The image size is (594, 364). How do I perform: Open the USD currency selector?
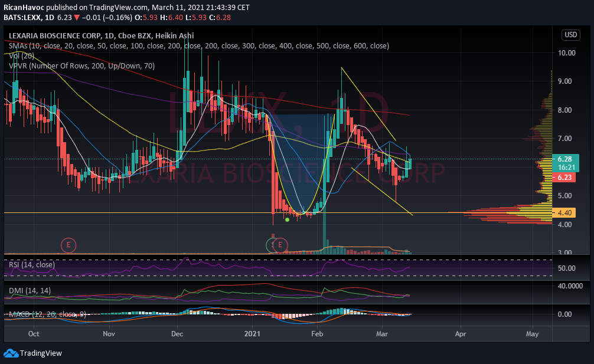pos(570,35)
